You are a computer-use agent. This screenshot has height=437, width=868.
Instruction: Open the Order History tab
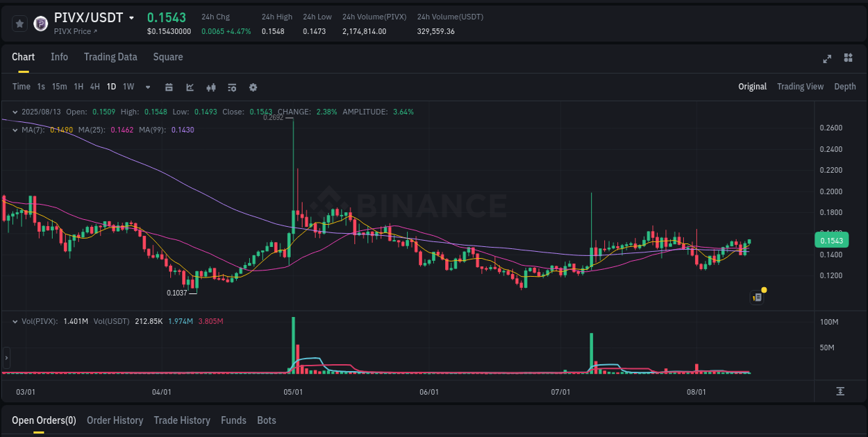pyautogui.click(x=115, y=420)
